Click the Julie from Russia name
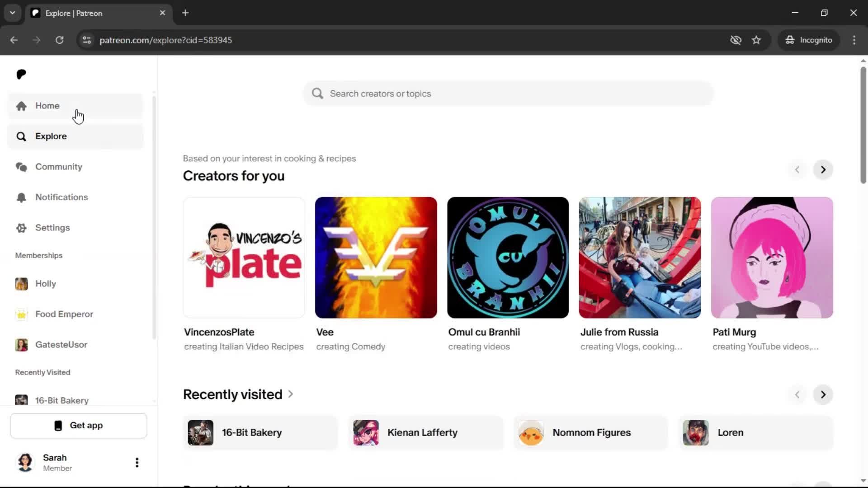The height and width of the screenshot is (488, 868). [619, 332]
